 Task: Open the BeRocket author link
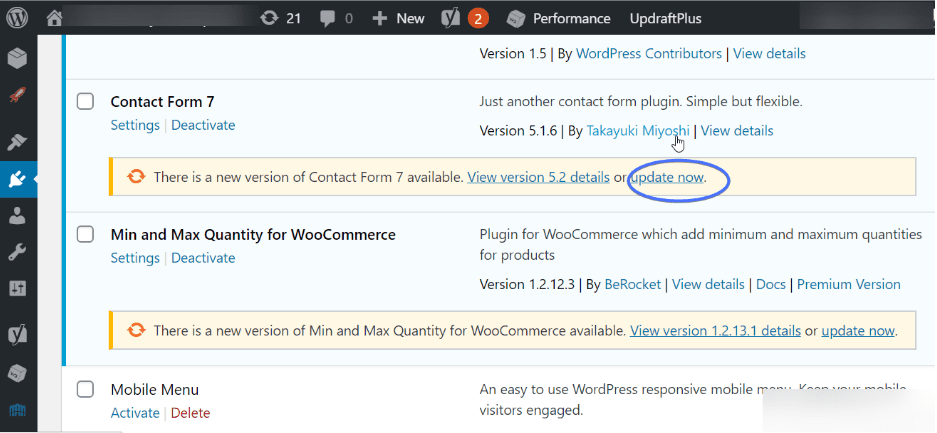click(x=633, y=284)
